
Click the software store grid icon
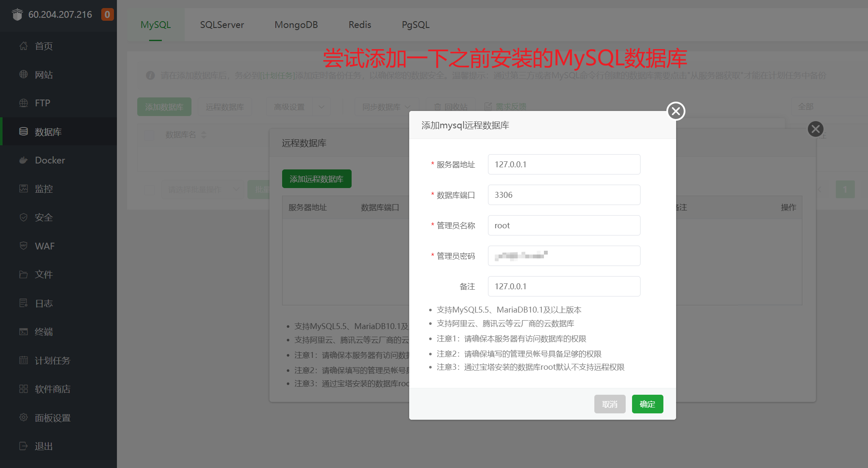(24, 389)
